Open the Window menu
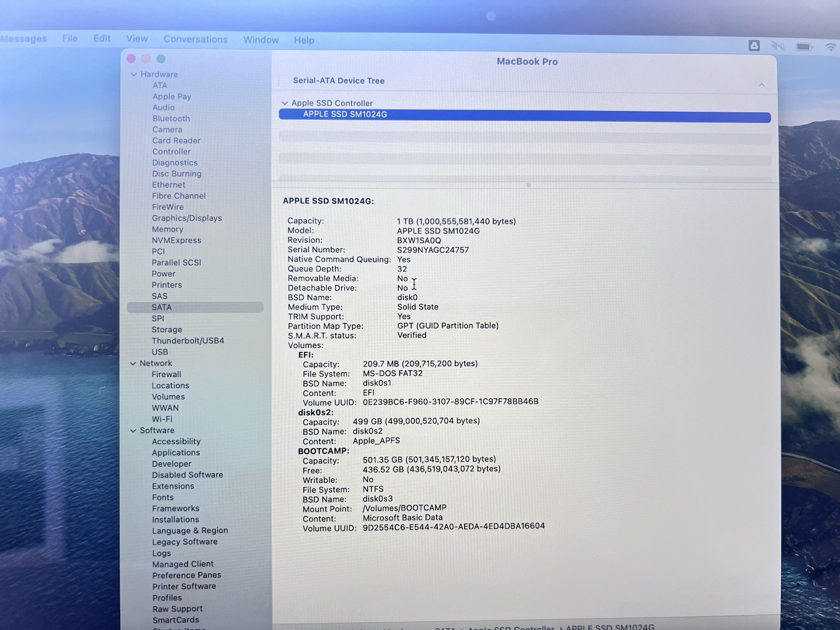The width and height of the screenshot is (840, 630). click(261, 40)
